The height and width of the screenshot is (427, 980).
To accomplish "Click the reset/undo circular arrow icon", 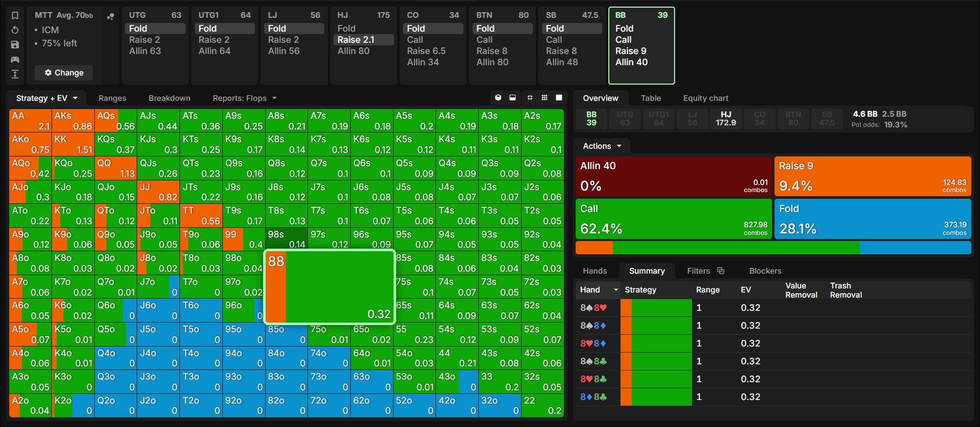I will (15, 30).
